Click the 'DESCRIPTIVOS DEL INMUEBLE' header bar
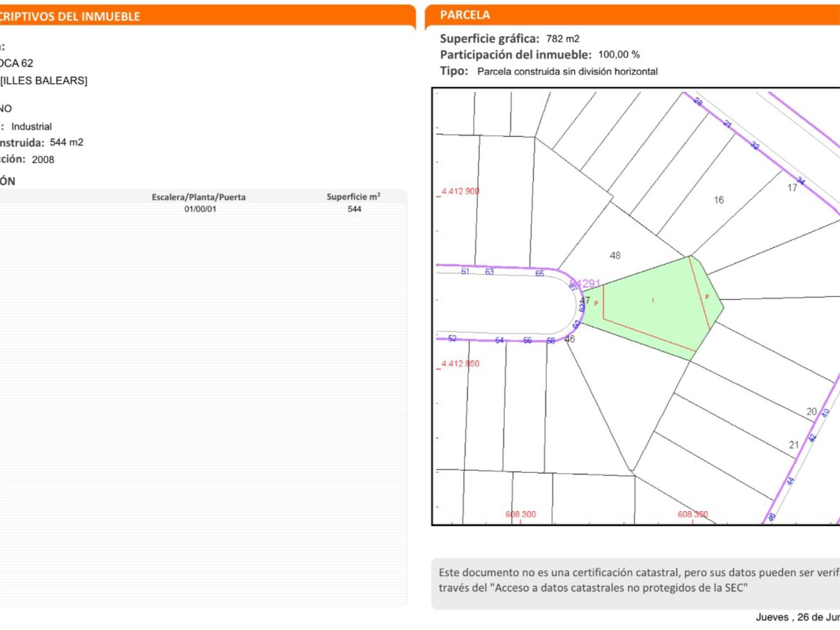 pyautogui.click(x=207, y=17)
